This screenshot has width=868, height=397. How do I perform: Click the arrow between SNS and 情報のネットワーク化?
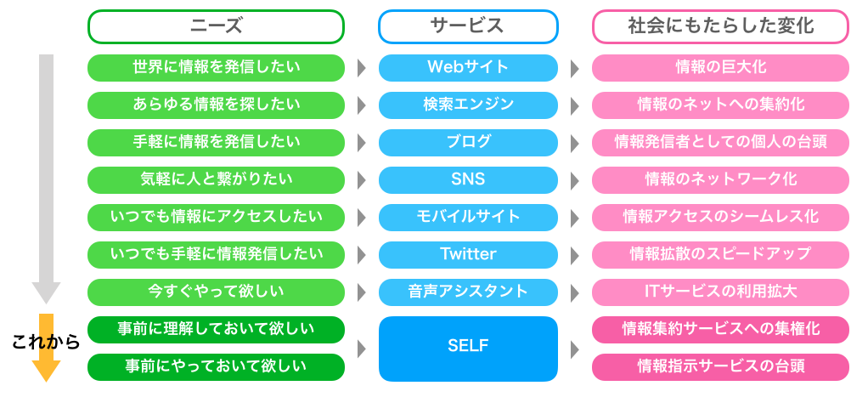click(x=575, y=180)
